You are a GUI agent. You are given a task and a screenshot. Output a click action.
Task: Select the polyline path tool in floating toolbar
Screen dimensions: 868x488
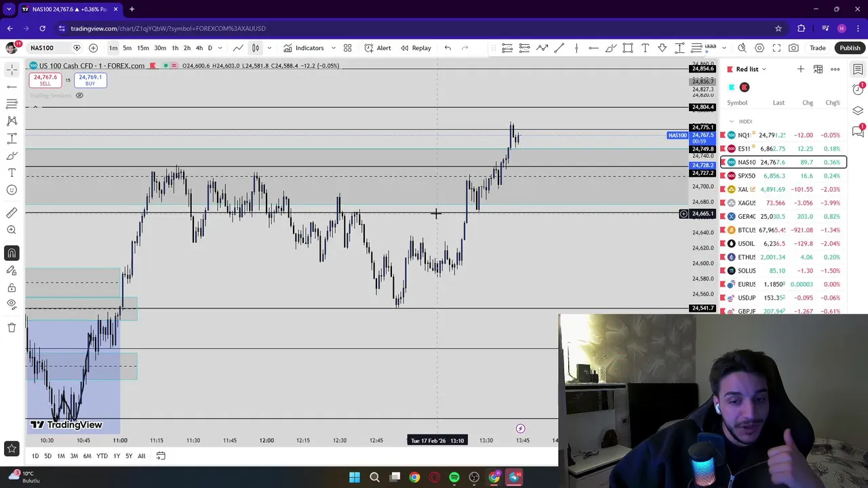pos(542,48)
